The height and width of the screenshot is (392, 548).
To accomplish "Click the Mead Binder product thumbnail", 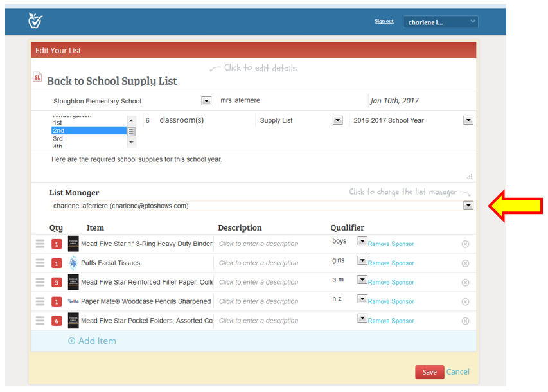I will click(x=73, y=244).
